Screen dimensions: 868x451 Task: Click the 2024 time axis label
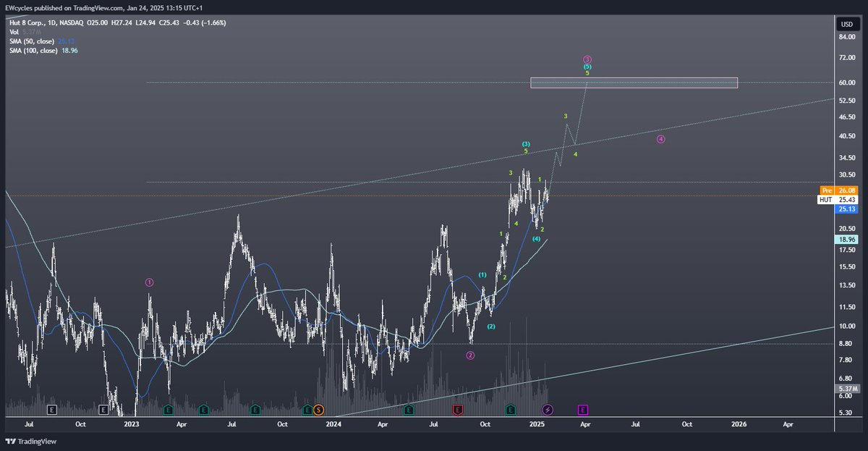click(x=333, y=423)
